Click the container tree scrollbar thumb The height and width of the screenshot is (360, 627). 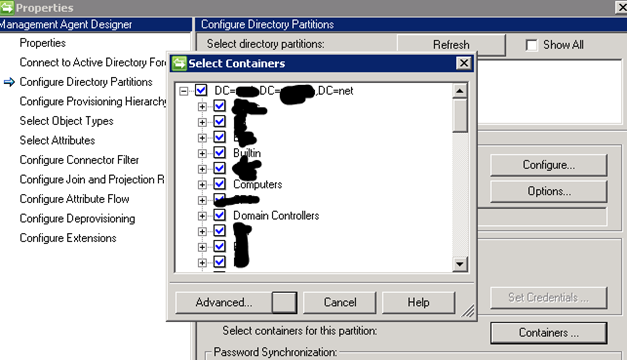click(x=460, y=116)
